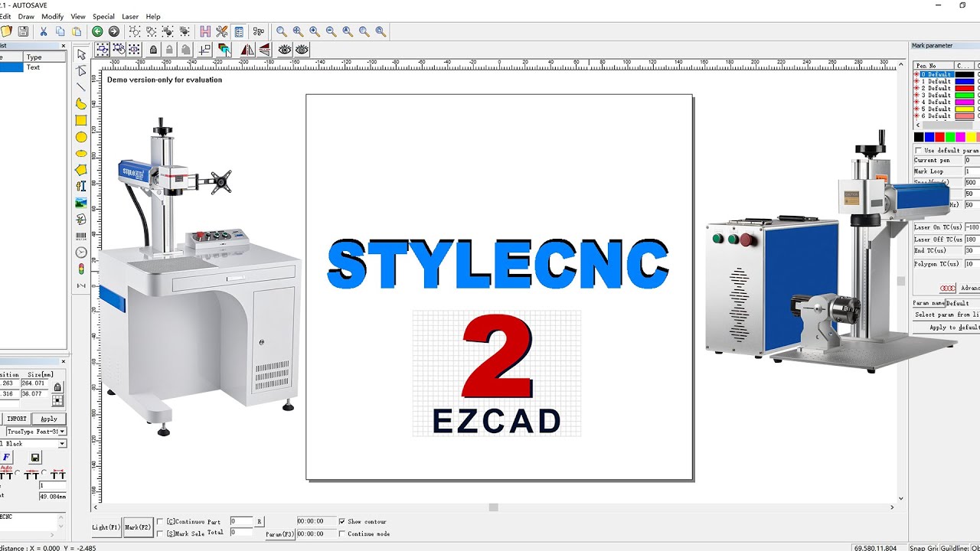Select the Pick arrow tool

point(81,55)
